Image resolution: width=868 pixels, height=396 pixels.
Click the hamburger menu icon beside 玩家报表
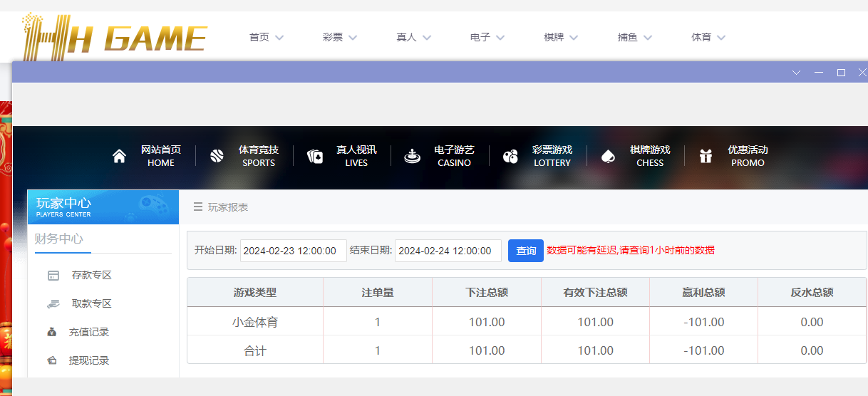[x=198, y=207]
